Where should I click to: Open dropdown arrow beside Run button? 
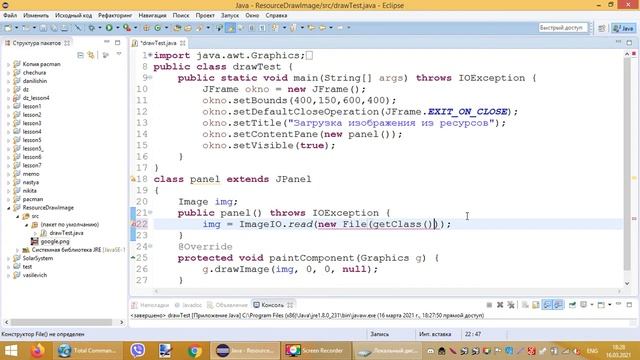pyautogui.click(x=118, y=28)
